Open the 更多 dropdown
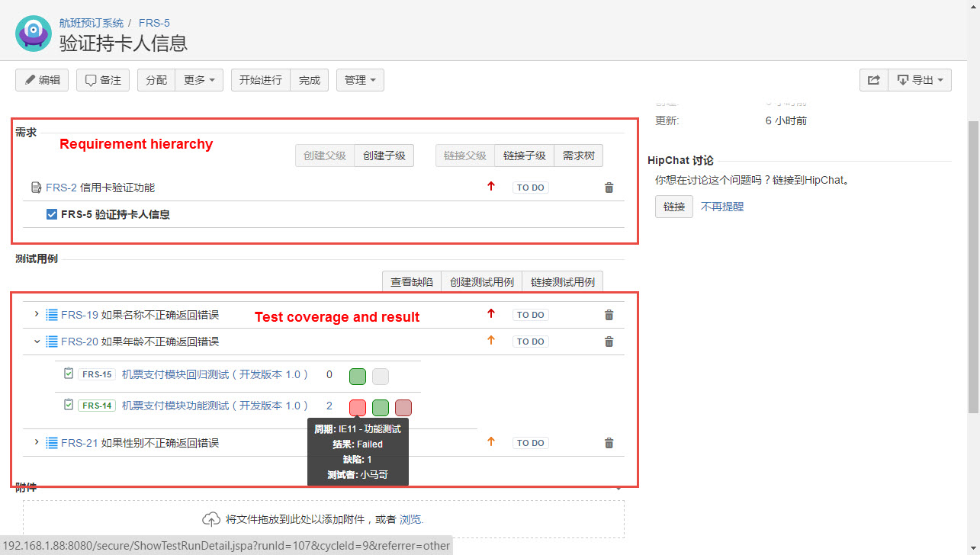Viewport: 980px width, 555px height. 199,80
